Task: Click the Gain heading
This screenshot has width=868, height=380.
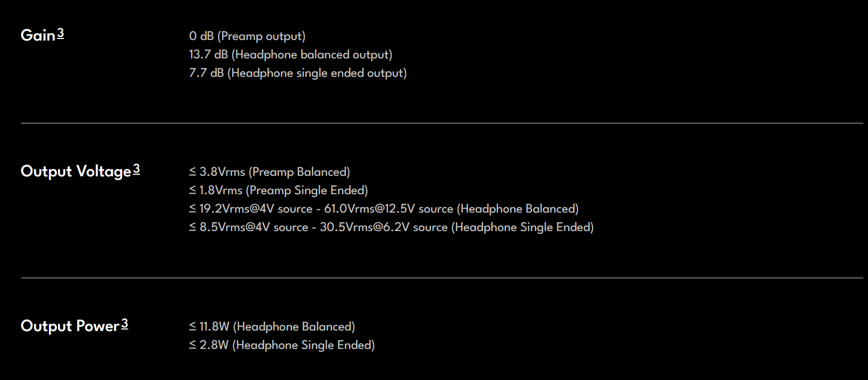Action: pyautogui.click(x=38, y=35)
